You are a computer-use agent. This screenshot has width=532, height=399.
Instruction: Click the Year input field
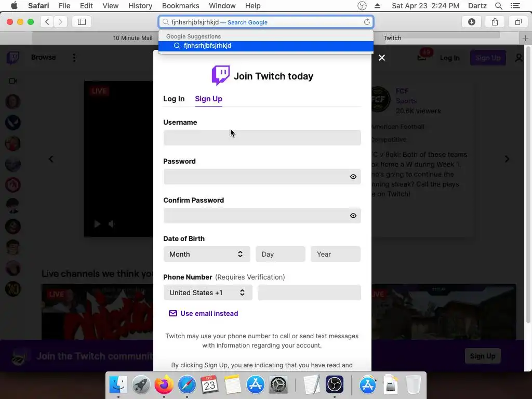[335, 254]
